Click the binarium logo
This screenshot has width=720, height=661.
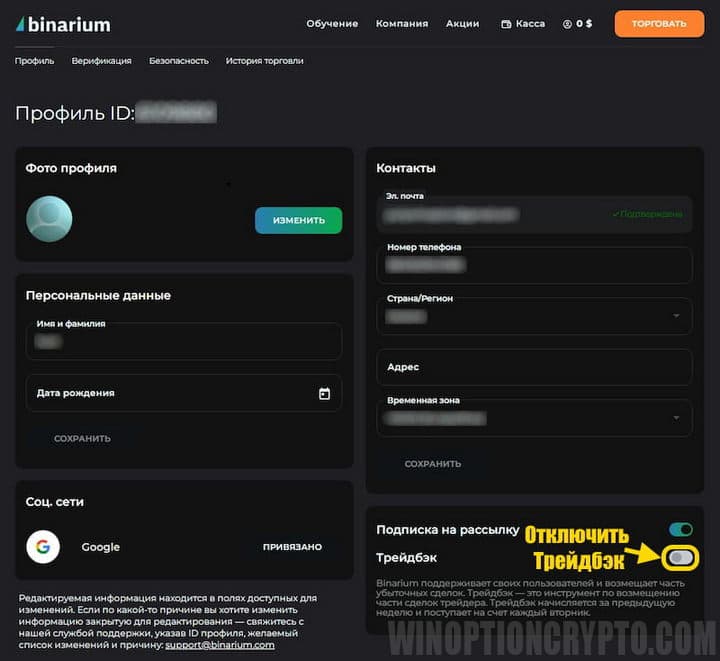point(63,24)
